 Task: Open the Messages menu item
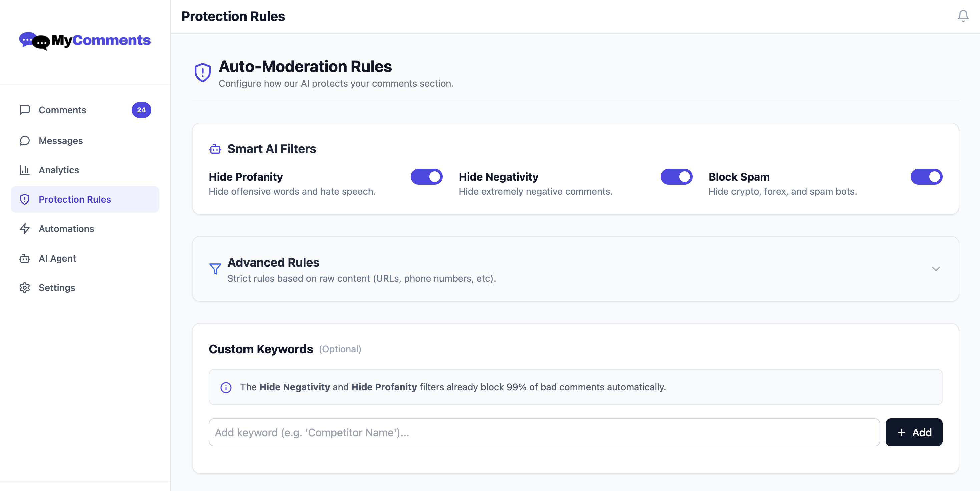(x=61, y=141)
